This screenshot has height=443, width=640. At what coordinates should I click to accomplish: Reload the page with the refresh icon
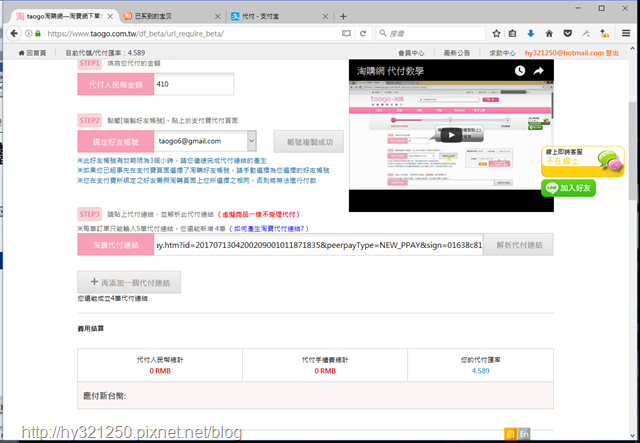(363, 33)
